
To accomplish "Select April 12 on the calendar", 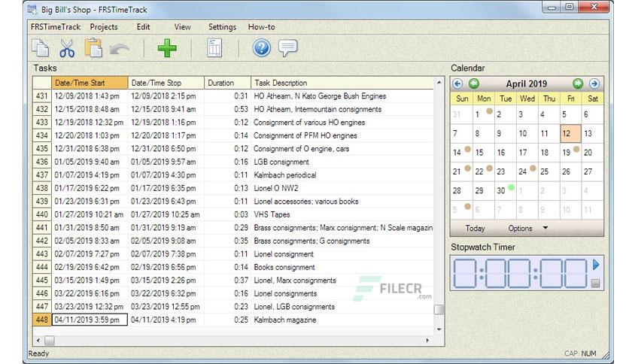I will [570, 134].
